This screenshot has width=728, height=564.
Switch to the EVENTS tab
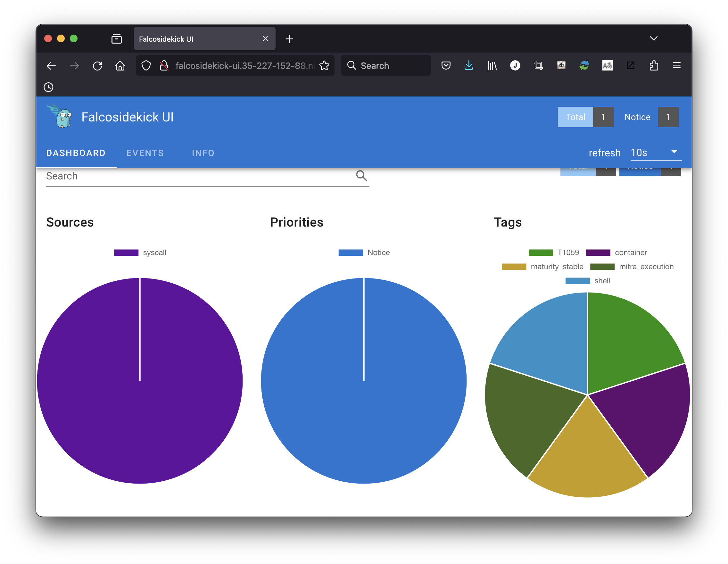(x=145, y=153)
